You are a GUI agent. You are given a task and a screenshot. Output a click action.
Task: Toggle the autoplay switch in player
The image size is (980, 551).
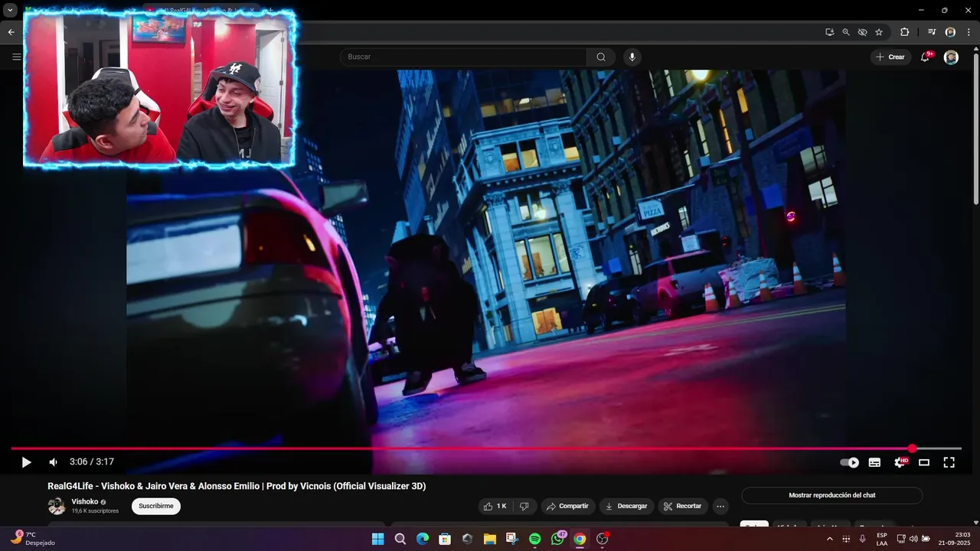pos(850,462)
